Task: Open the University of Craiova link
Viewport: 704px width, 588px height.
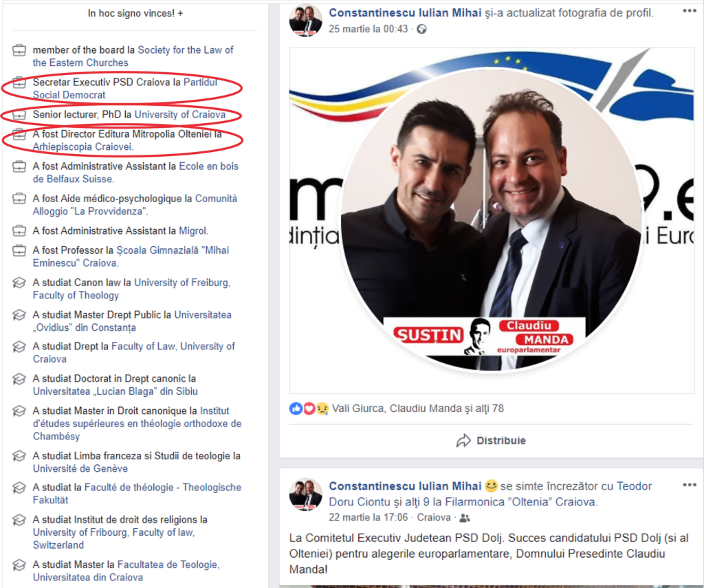Action: [x=180, y=115]
